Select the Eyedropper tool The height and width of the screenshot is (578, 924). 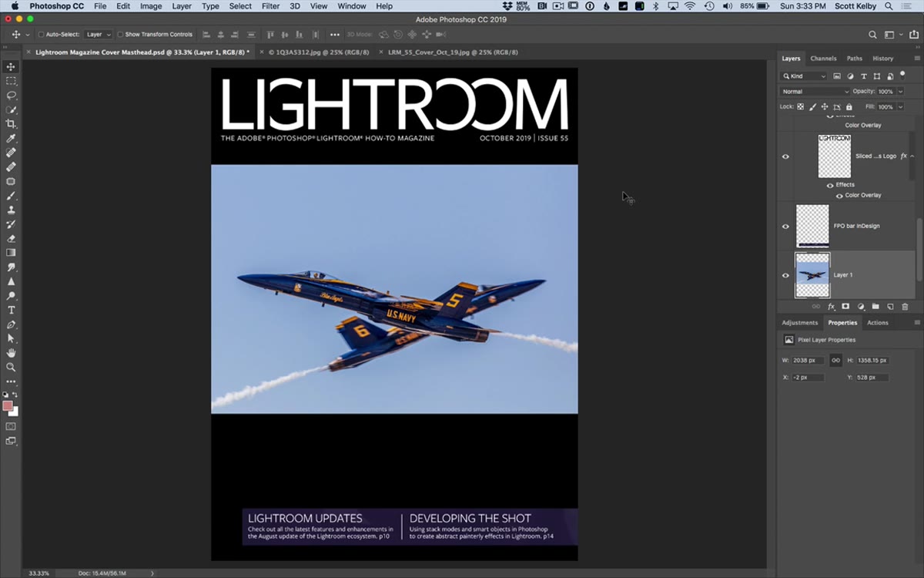pyautogui.click(x=11, y=138)
